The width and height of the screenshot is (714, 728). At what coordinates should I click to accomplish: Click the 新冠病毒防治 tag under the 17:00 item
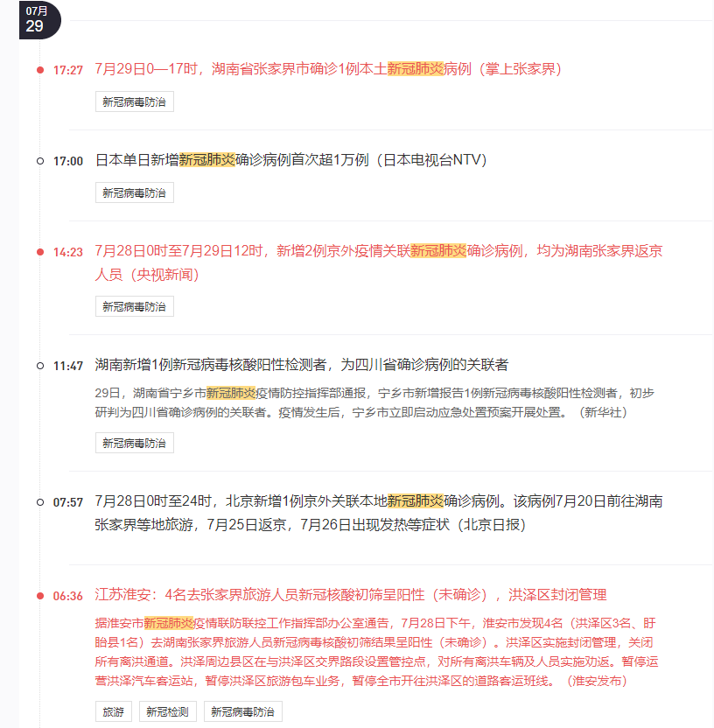[135, 192]
